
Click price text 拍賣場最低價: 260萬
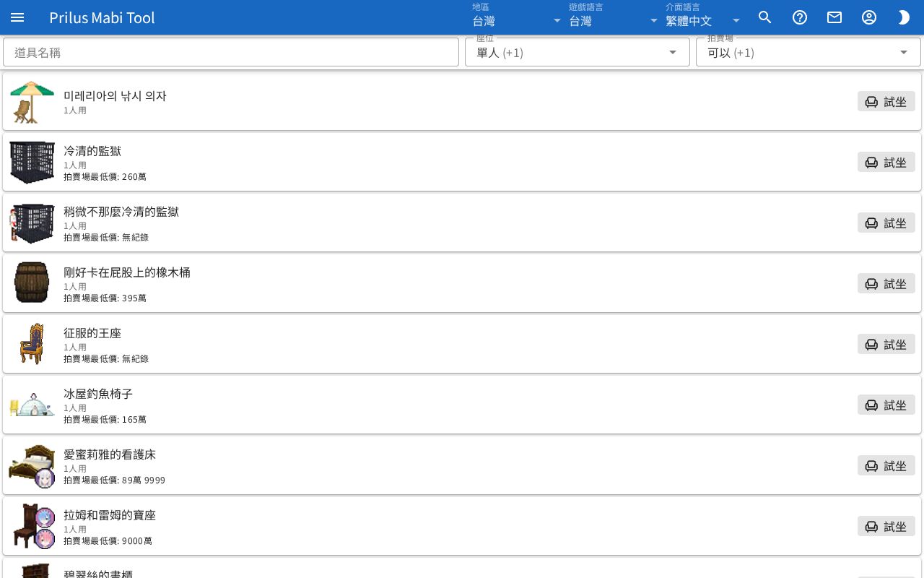pyautogui.click(x=105, y=176)
